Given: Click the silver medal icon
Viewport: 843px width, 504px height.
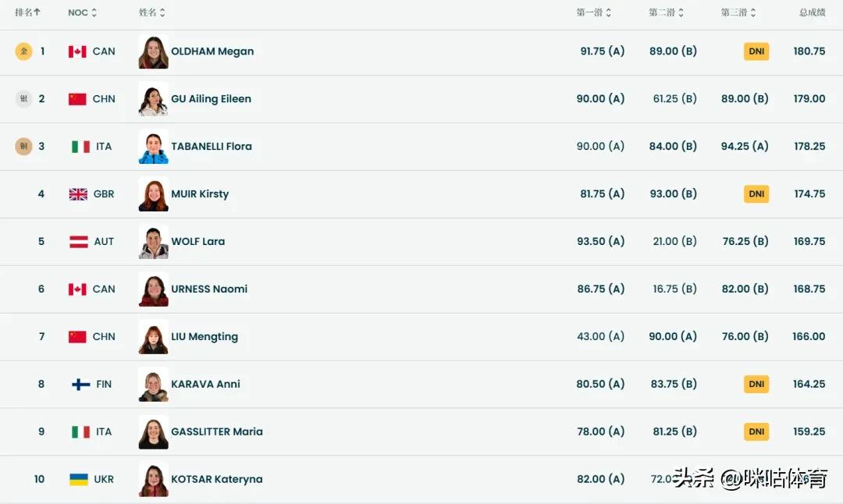Looking at the screenshot, I should click(24, 99).
